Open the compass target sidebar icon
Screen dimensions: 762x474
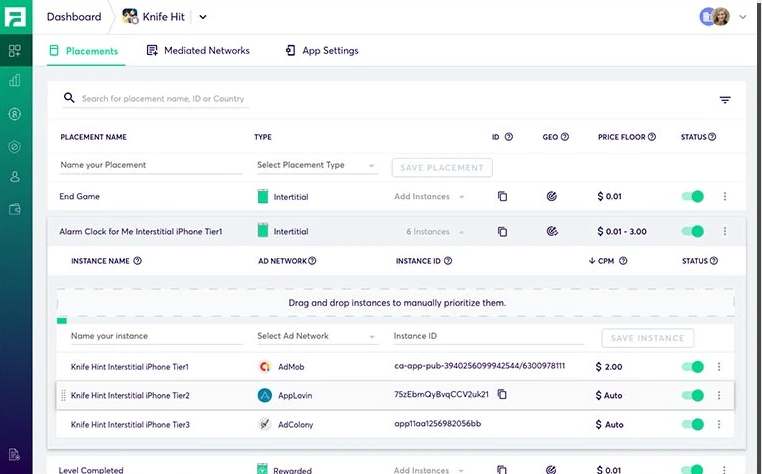click(15, 146)
